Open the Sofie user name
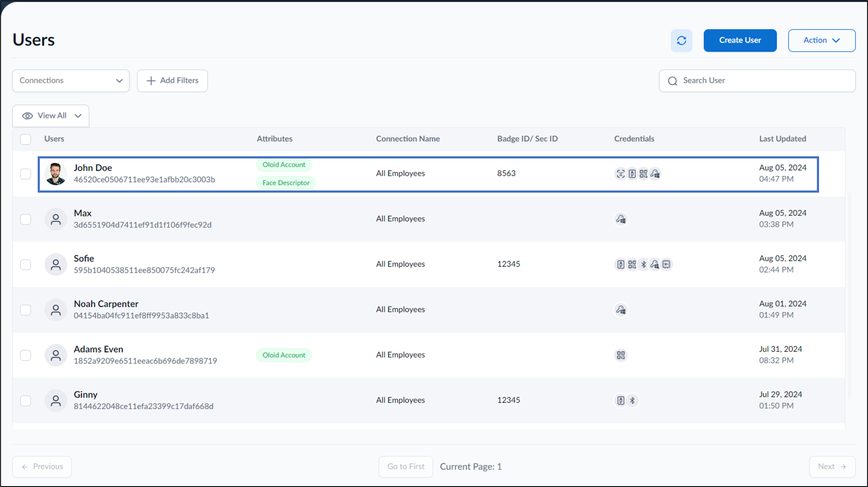The image size is (868, 487). click(84, 258)
